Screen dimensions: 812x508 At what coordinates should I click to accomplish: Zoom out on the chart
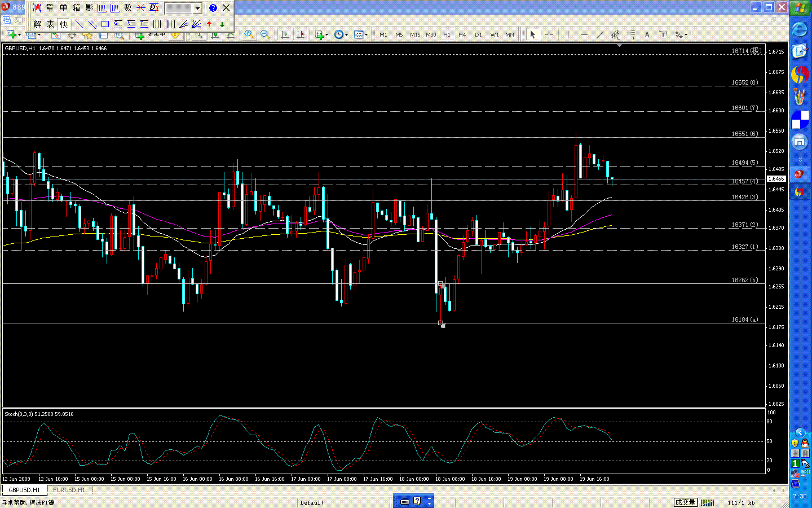tap(265, 34)
